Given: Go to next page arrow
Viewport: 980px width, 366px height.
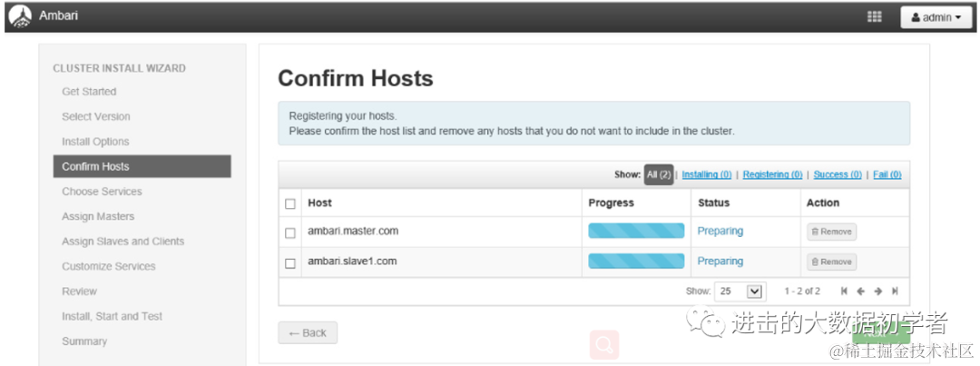Looking at the screenshot, I should (x=878, y=291).
